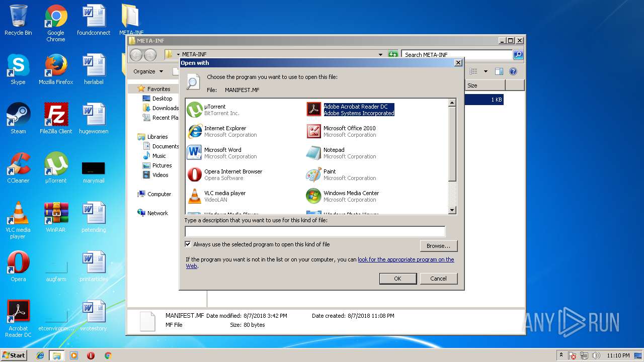This screenshot has height=362, width=644.
Task: Pick Opera Internet Browser program
Action: pyautogui.click(x=225, y=174)
